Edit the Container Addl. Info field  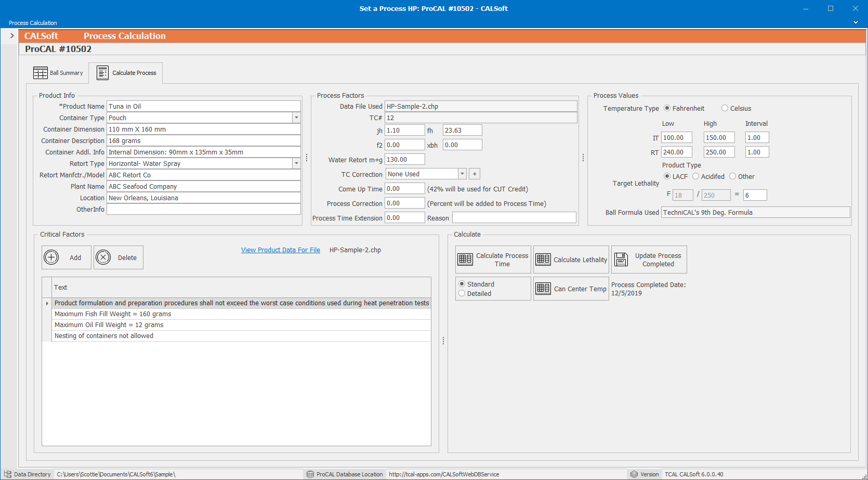pos(203,152)
